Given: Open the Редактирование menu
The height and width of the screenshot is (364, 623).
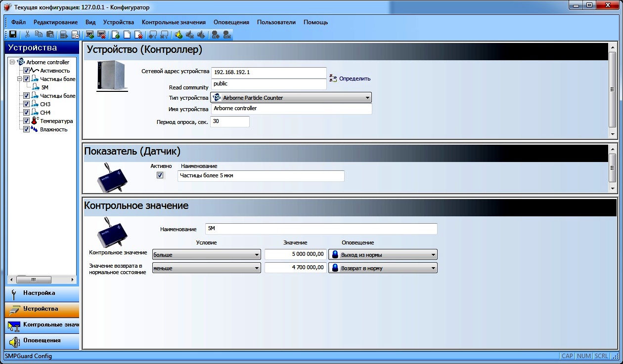Looking at the screenshot, I should [x=56, y=22].
